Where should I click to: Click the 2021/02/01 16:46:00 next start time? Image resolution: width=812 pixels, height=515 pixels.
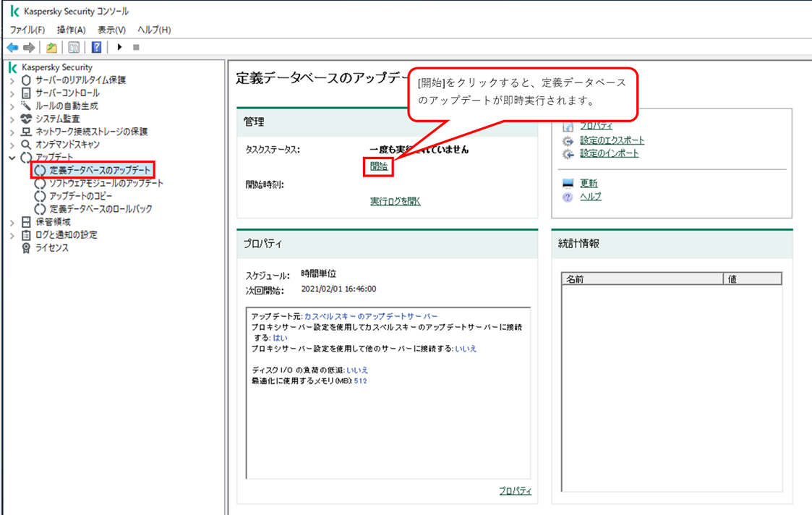pos(338,289)
